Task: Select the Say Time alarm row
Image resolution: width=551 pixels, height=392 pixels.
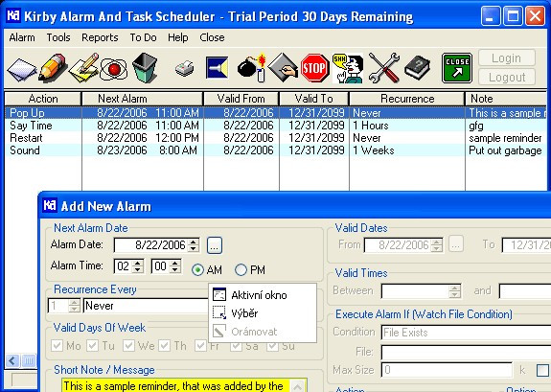Action: click(x=276, y=126)
